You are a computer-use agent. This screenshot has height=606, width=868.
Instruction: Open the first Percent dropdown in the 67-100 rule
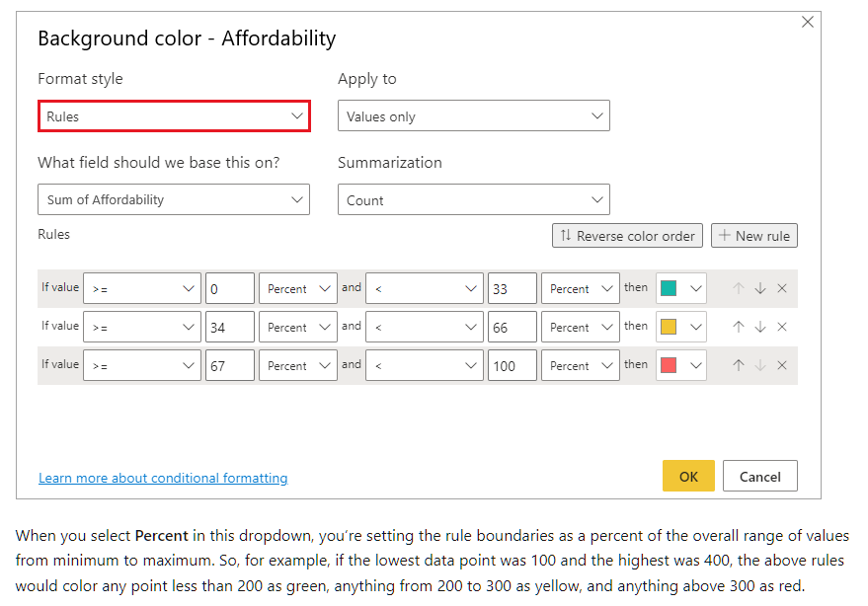(298, 365)
